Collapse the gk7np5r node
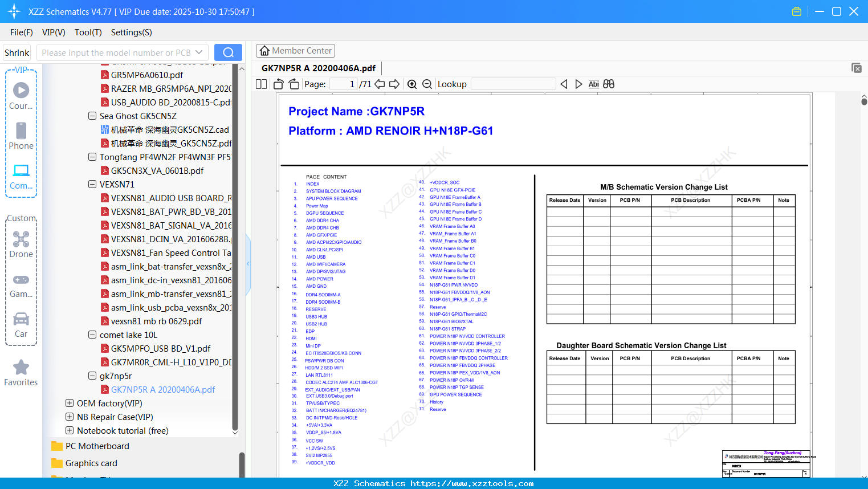The height and width of the screenshot is (489, 868). pos(92,376)
